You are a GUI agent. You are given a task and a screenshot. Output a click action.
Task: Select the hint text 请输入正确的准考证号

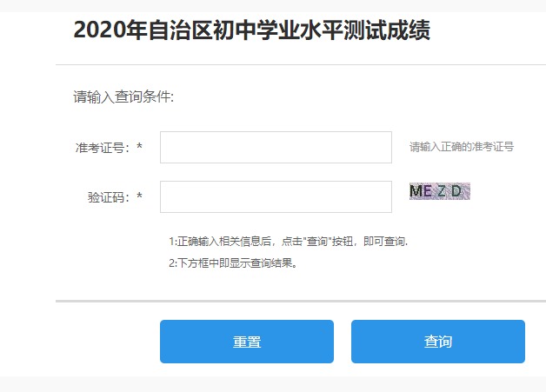[462, 147]
